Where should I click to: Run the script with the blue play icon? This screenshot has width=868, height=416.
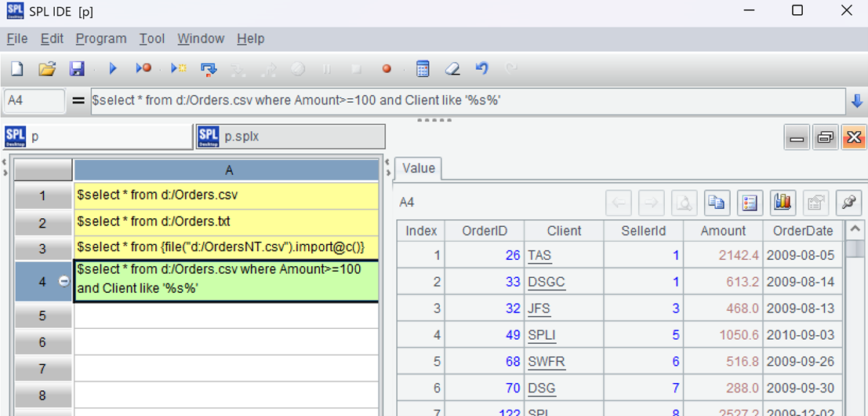tap(113, 69)
